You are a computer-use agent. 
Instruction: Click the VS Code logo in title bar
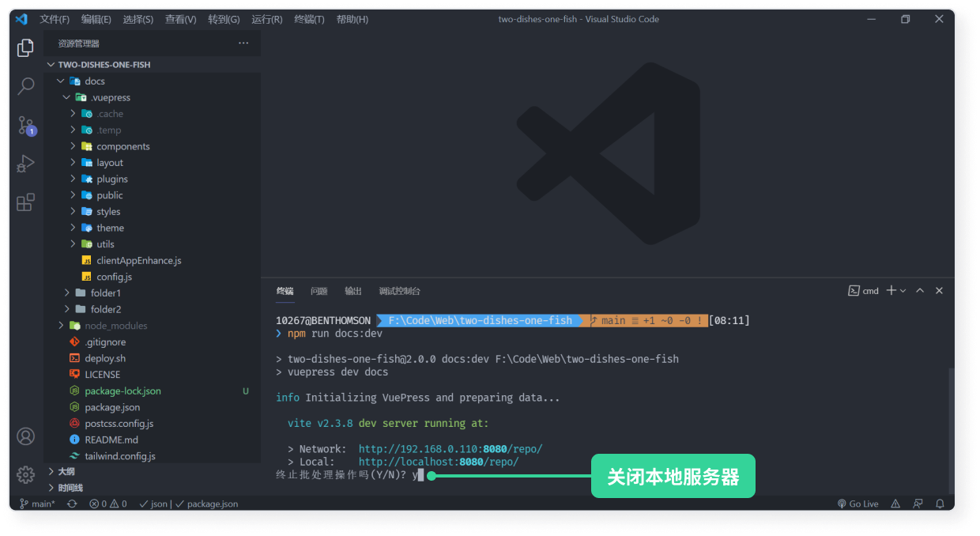22,19
